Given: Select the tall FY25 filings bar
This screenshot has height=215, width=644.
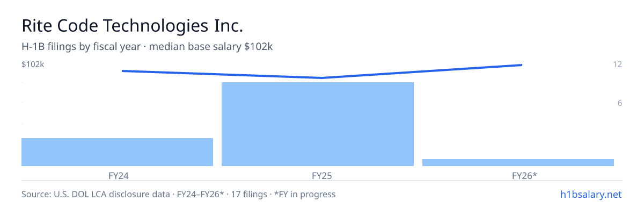Looking at the screenshot, I should 318,124.
